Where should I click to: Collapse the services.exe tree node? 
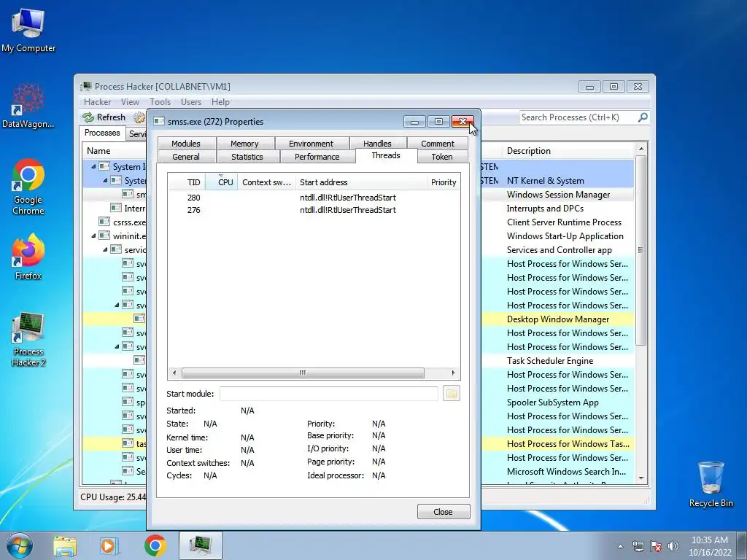coord(105,249)
